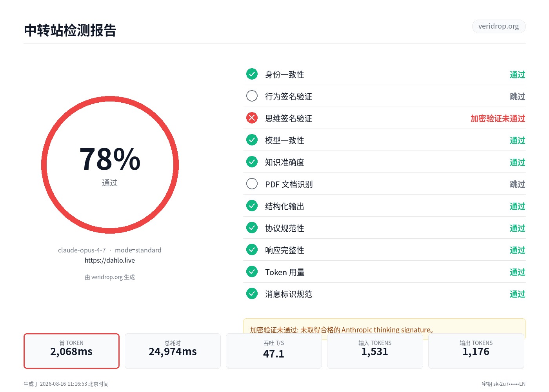The height and width of the screenshot is (392, 549).
Task: Click the green check icon beside 模型一致性
Action: pyautogui.click(x=252, y=140)
